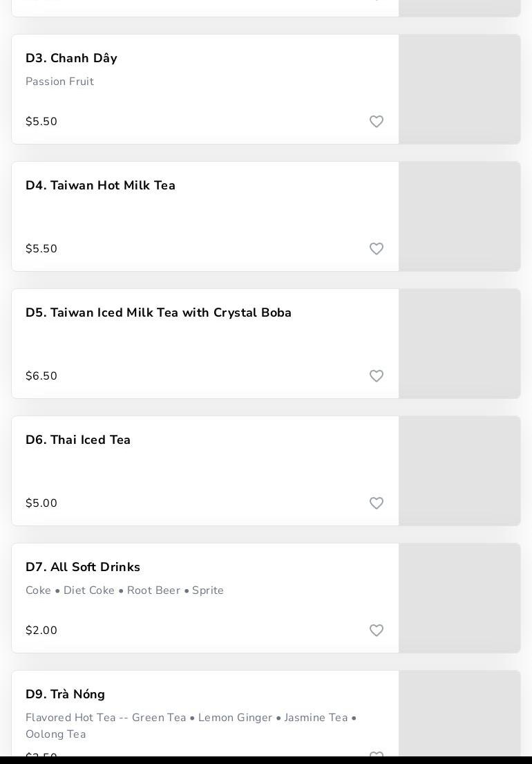Click the thumbnail beside the Crystal Boba tea

pyautogui.click(x=459, y=344)
